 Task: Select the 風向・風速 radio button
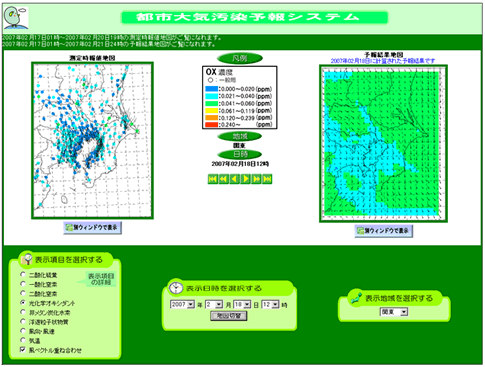(23, 331)
